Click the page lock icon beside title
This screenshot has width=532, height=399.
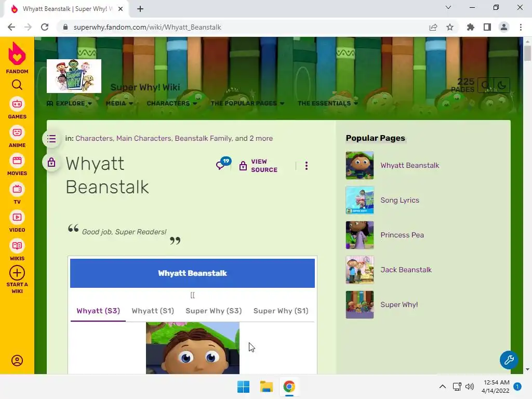pos(51,162)
